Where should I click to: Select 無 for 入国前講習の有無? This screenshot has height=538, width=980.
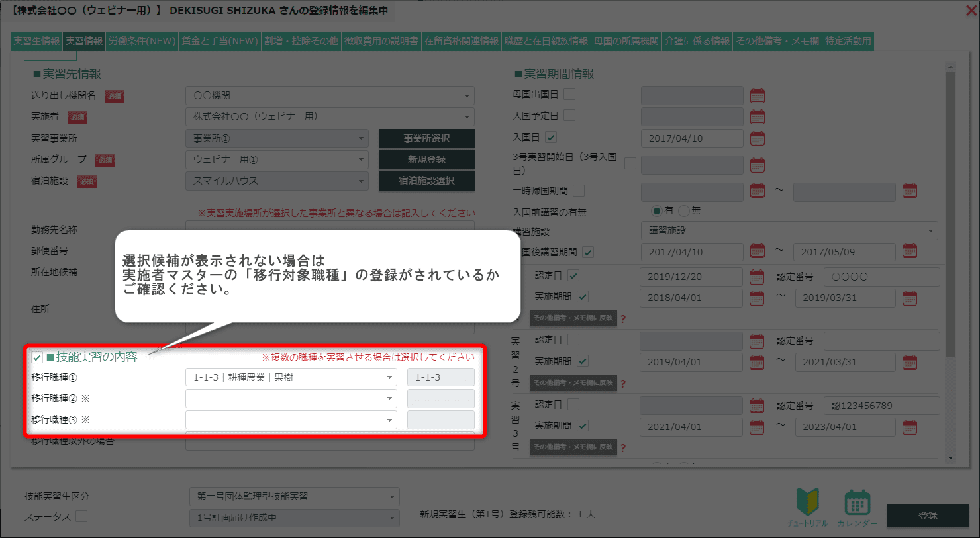(x=684, y=210)
